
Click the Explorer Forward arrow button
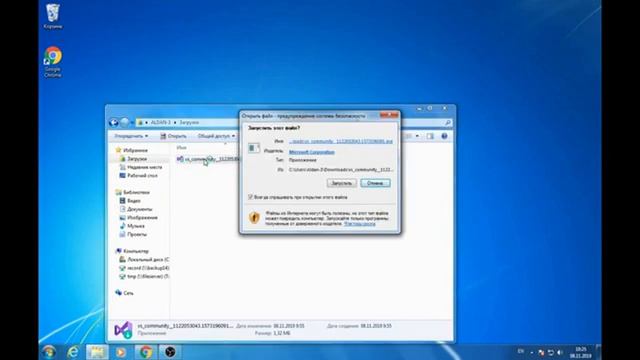[x=125, y=122]
